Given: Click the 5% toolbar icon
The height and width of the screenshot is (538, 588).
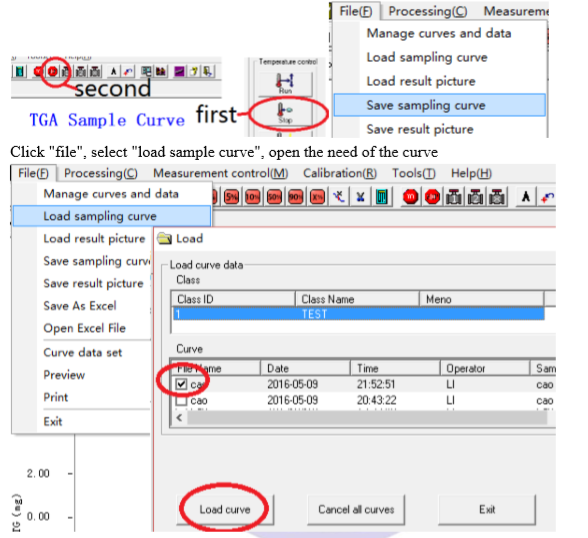Looking at the screenshot, I should (x=231, y=197).
